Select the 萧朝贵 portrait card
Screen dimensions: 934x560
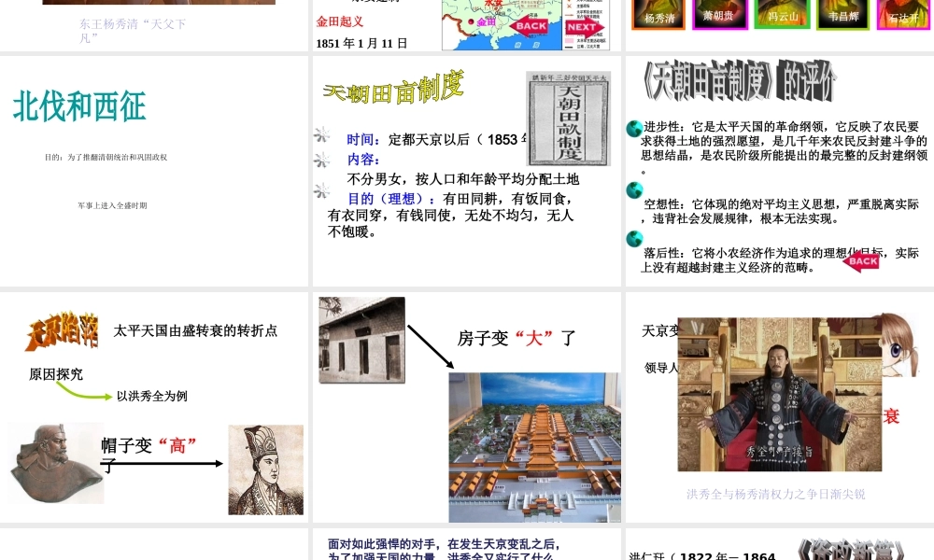click(x=719, y=14)
